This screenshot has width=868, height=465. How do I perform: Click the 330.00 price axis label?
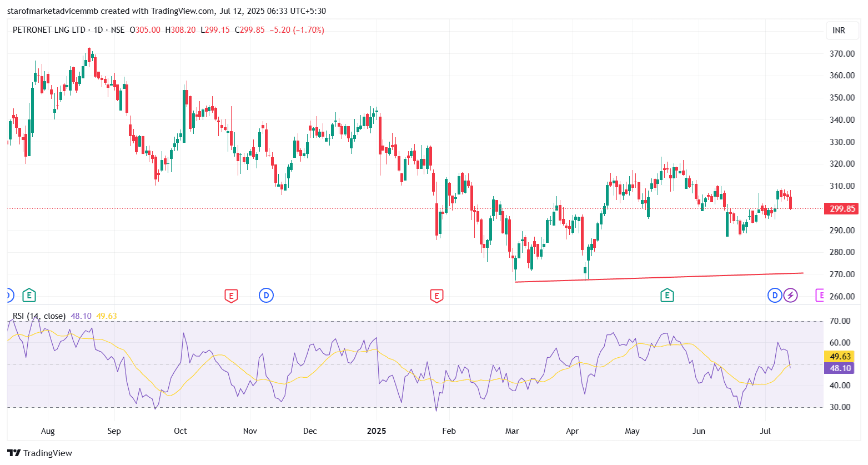[842, 142]
